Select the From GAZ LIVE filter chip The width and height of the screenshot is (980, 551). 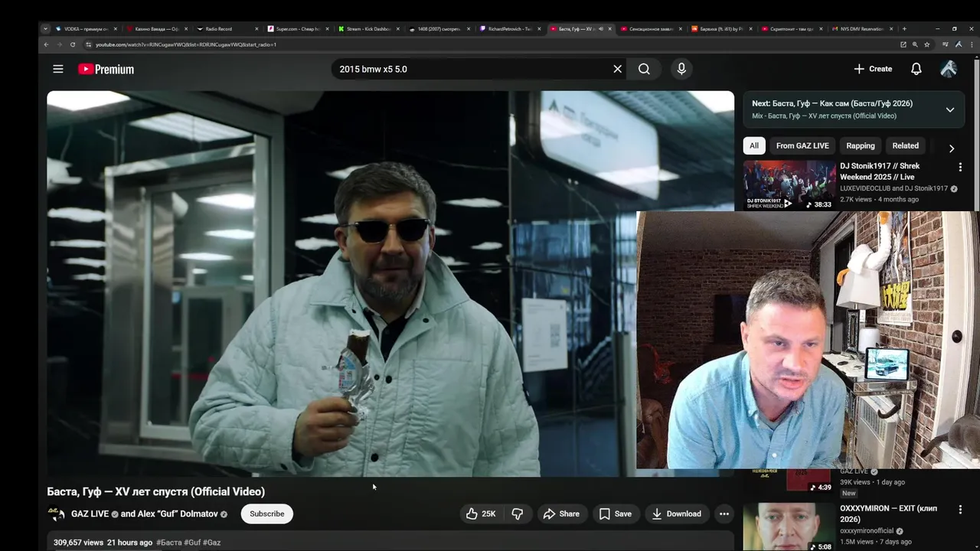click(x=802, y=145)
